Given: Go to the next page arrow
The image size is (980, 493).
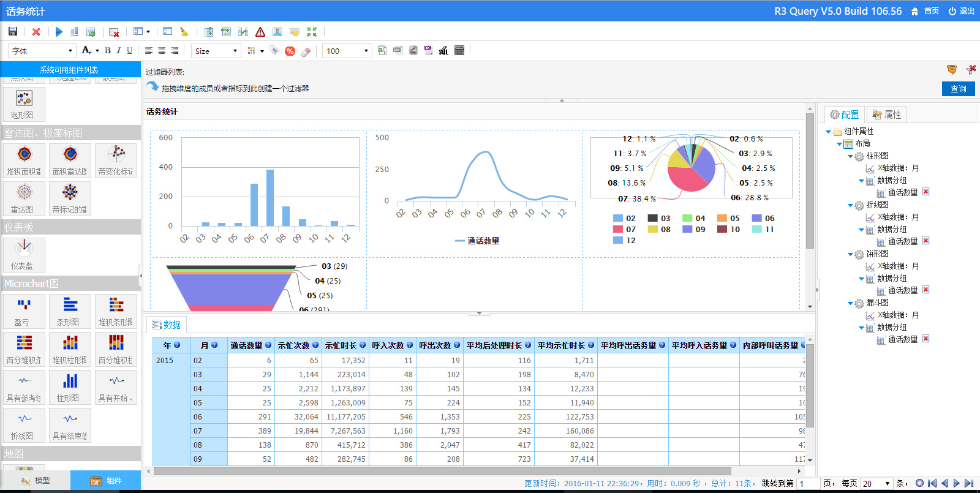Looking at the screenshot, I should (x=956, y=483).
